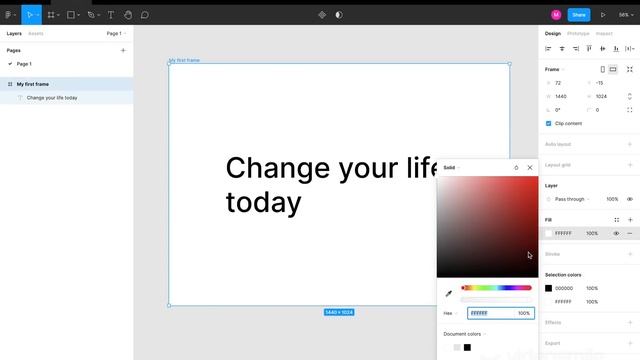Image resolution: width=640 pixels, height=360 pixels.
Task: Click the width field showing 1440
Action: click(x=563, y=96)
